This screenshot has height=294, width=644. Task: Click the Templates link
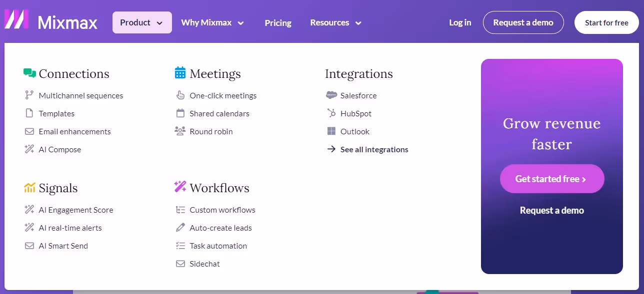pyautogui.click(x=56, y=113)
